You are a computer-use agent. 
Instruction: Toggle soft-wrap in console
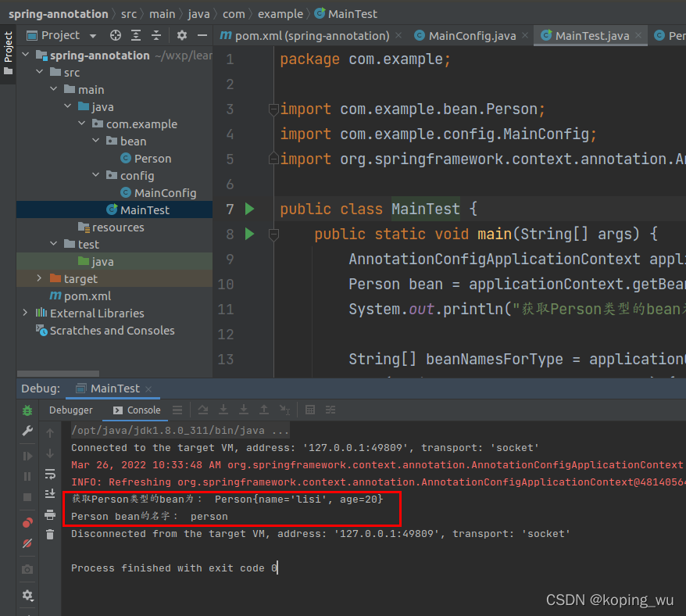50,474
